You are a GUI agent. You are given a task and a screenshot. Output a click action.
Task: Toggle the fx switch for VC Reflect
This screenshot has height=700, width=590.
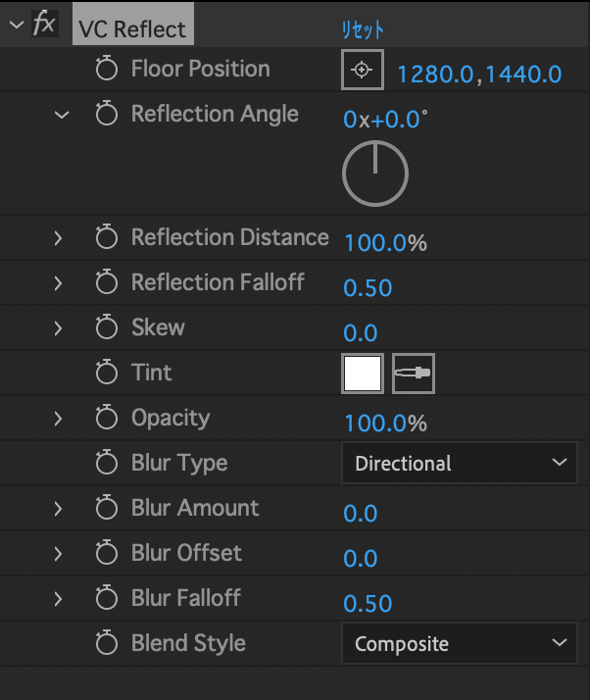(45, 24)
